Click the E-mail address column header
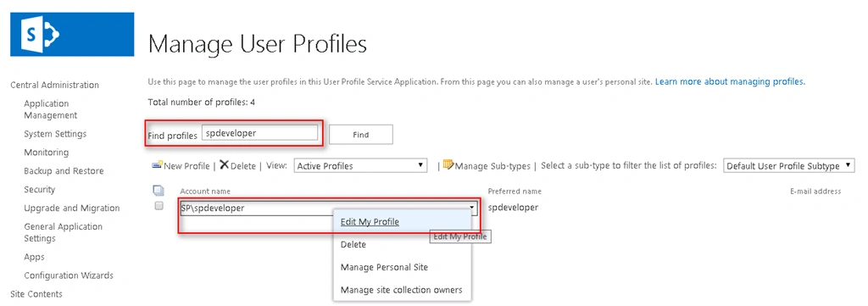Screen dimensions: 868x306 [x=815, y=192]
